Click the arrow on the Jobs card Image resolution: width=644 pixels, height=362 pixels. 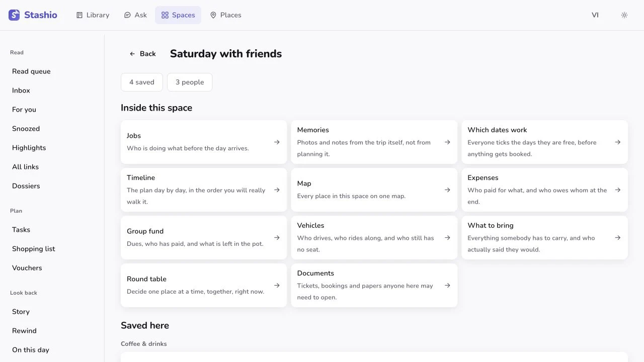[277, 142]
